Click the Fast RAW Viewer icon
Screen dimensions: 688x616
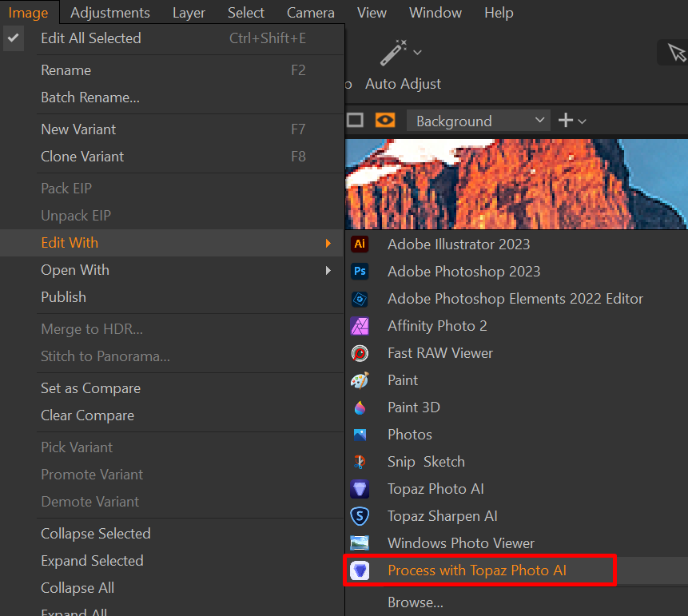tap(360, 353)
